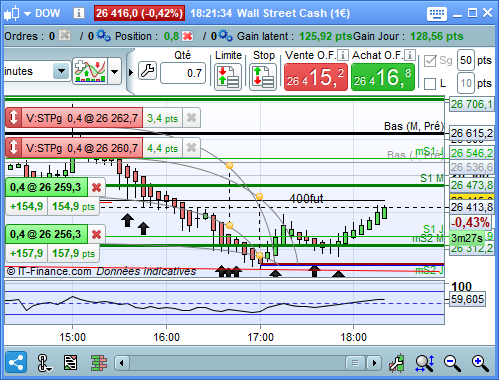This screenshot has width=499, height=380.
Task: Click the 10 pts limit distance field
Action: coord(466,83)
